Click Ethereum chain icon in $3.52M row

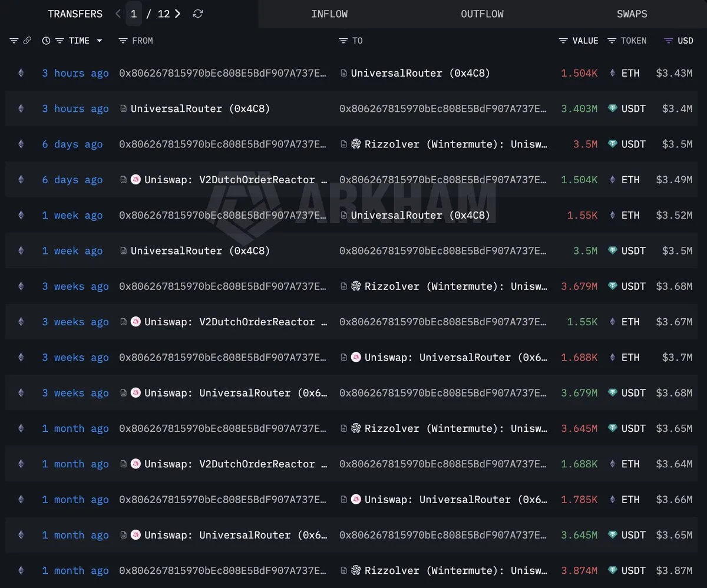tap(21, 215)
